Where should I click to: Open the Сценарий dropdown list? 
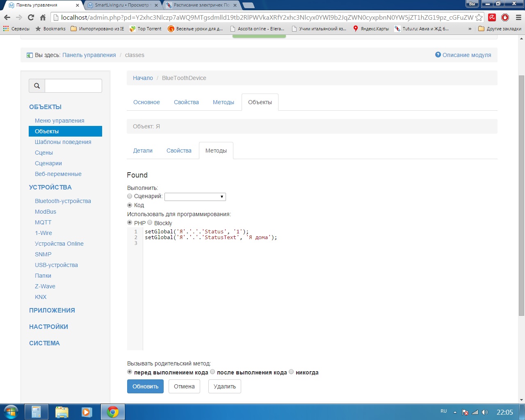195,197
